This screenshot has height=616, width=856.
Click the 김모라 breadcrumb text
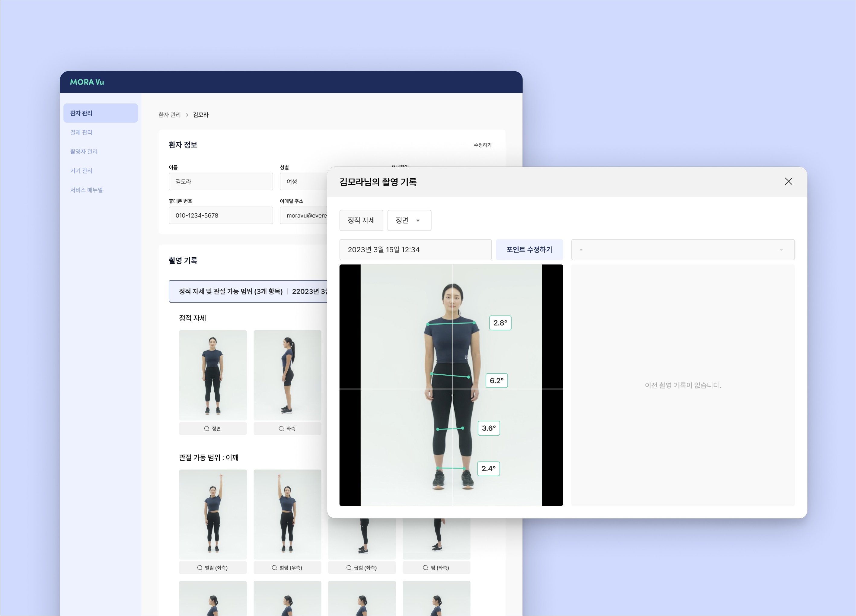pos(200,115)
